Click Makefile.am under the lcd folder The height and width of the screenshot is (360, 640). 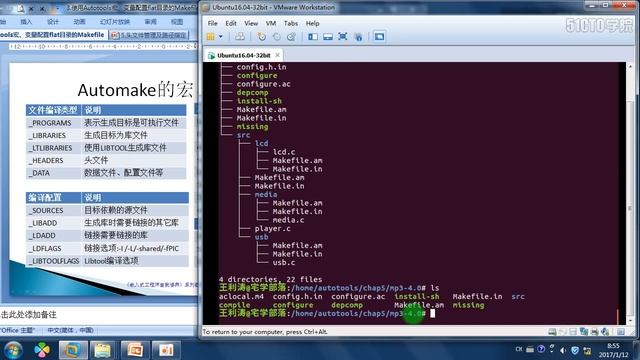click(297, 160)
